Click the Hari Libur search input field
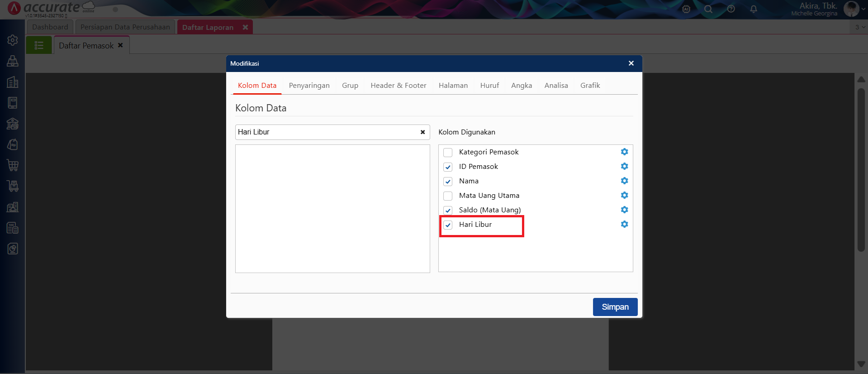 (x=326, y=132)
